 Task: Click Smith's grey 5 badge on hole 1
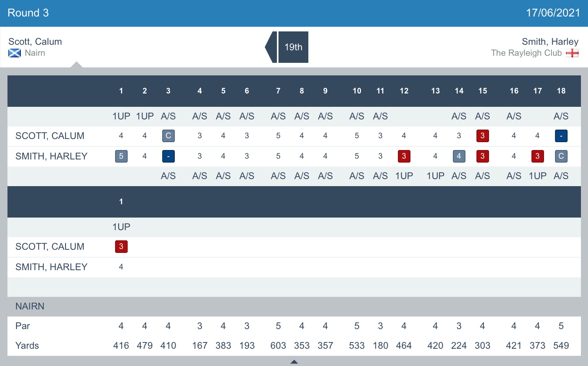pyautogui.click(x=121, y=156)
